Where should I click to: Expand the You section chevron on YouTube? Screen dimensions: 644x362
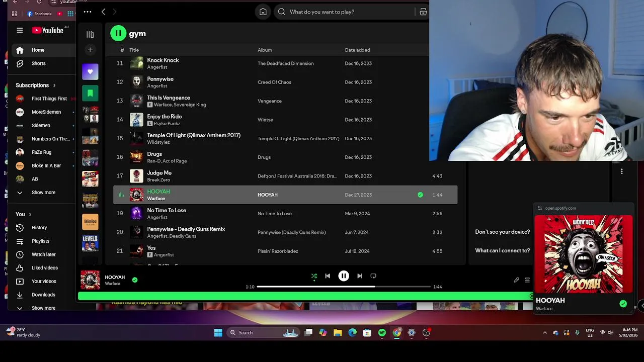30,214
